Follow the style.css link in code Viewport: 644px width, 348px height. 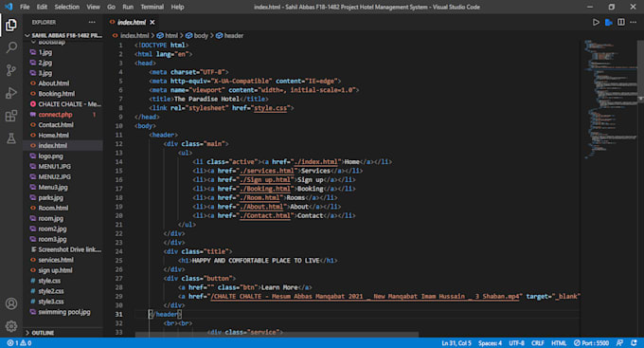click(270, 108)
